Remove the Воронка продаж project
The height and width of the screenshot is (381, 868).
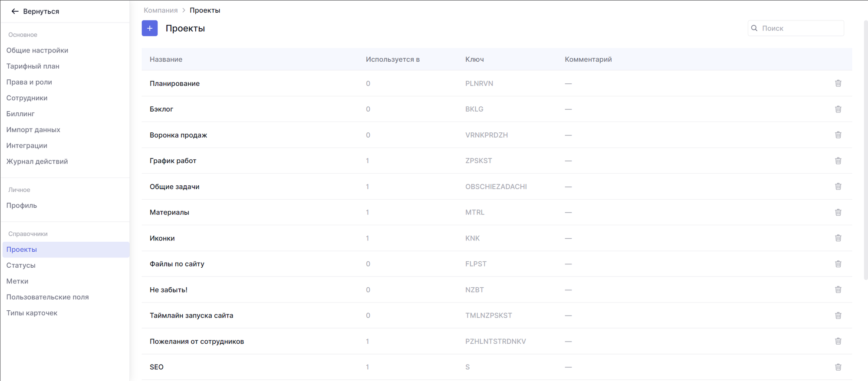pyautogui.click(x=838, y=135)
